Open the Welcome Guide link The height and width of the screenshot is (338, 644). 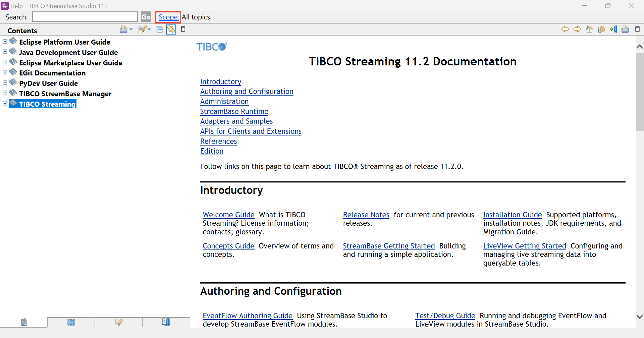[x=228, y=215]
